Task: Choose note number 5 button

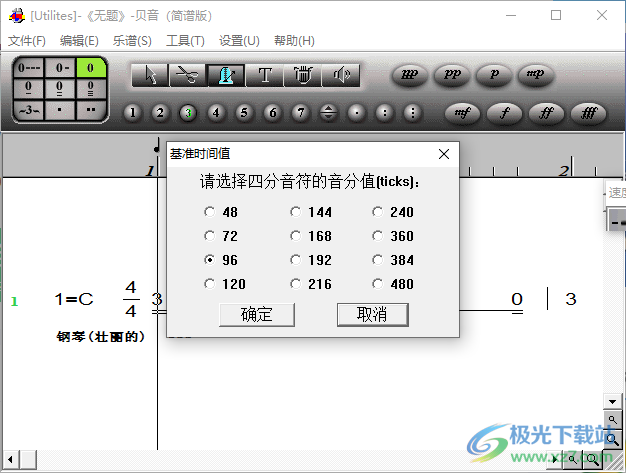Action: tap(244, 113)
